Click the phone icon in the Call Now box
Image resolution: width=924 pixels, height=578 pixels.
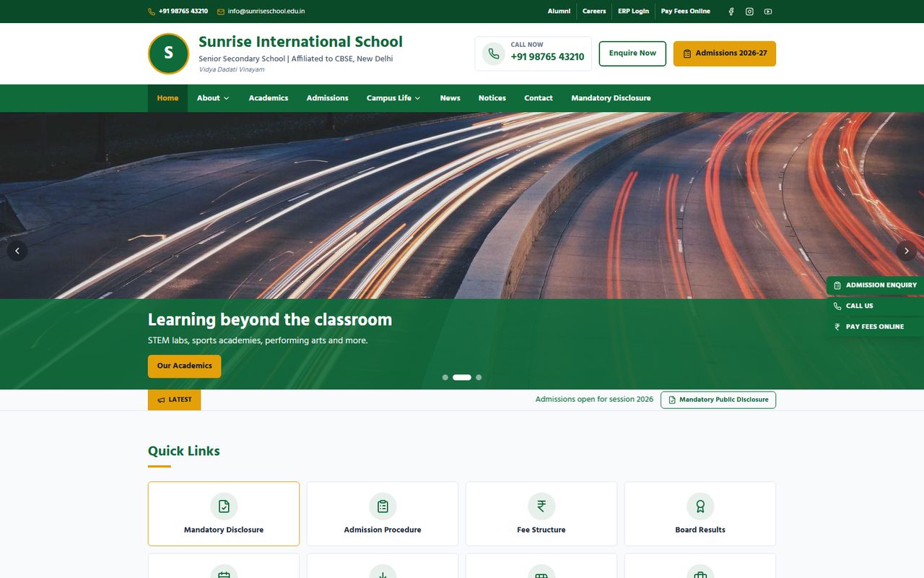tap(494, 53)
